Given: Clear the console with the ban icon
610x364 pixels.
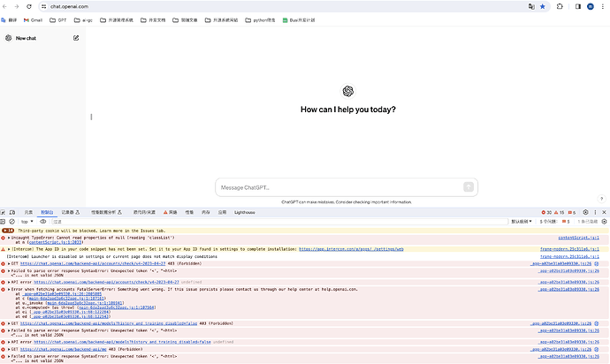Looking at the screenshot, I should (12, 222).
